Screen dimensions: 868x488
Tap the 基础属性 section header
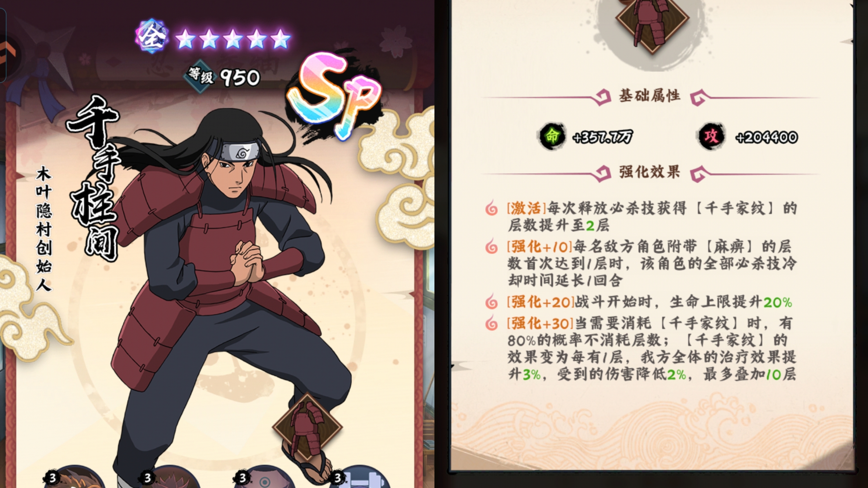pos(649,96)
